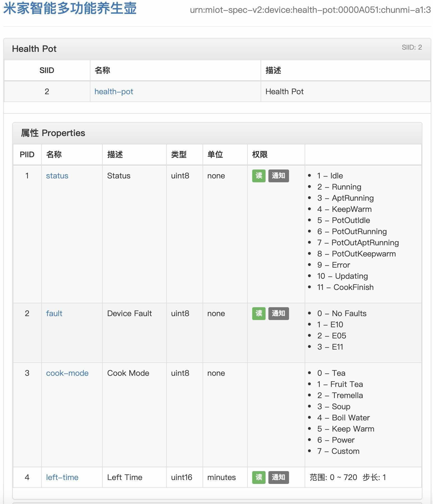Click the '1 – Fruit Tea' cook mode
This screenshot has height=504, width=433.
(x=340, y=384)
